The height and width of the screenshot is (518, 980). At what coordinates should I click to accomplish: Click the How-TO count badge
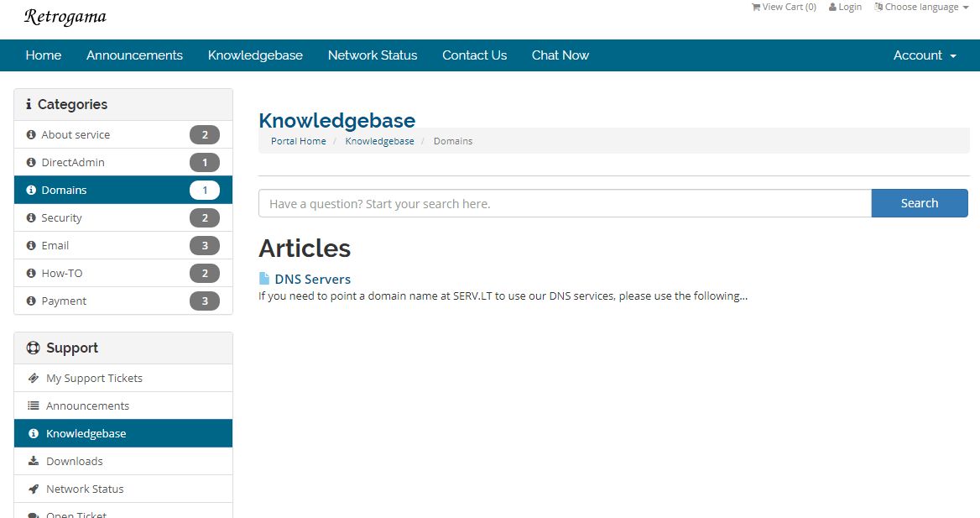tap(205, 274)
